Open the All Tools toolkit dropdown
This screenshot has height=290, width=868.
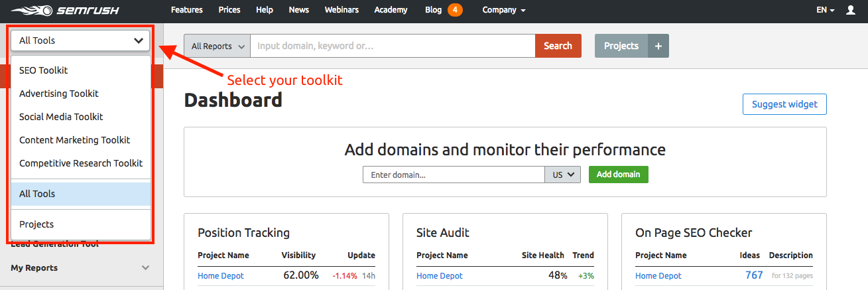80,40
